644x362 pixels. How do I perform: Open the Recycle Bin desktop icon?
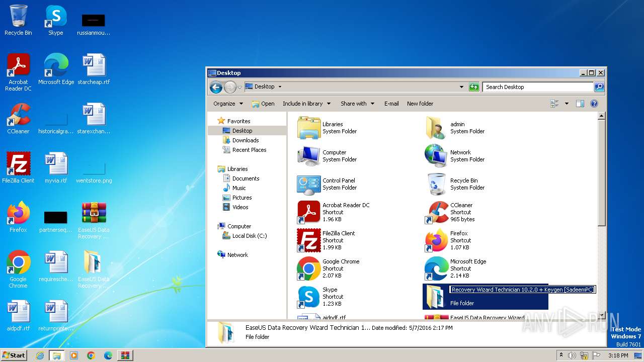tap(18, 21)
